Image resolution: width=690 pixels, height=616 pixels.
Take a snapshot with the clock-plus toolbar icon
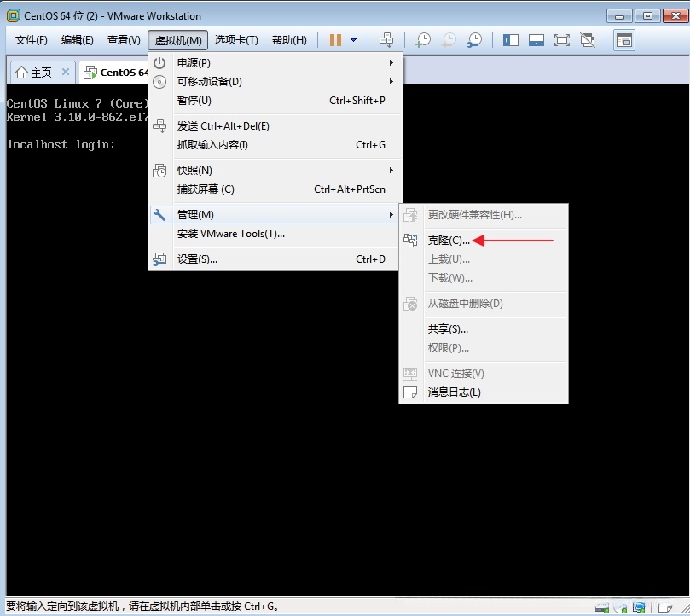(x=423, y=40)
